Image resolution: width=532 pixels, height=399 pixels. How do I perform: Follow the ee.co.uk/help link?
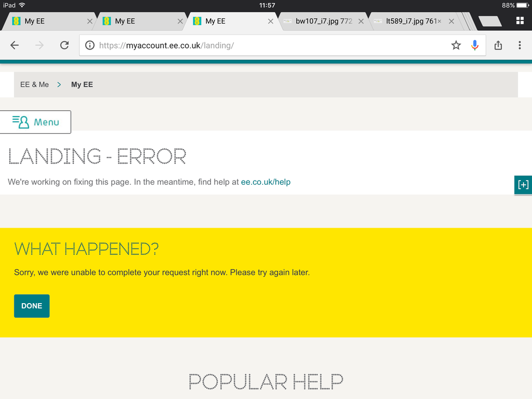[266, 182]
